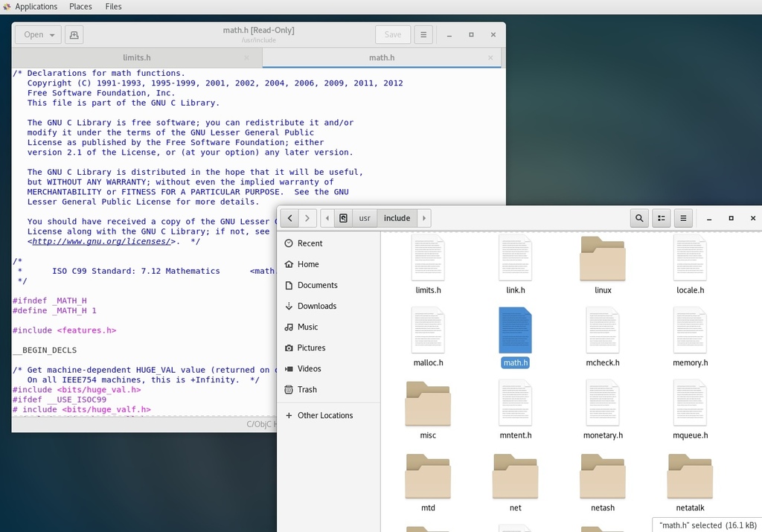
Task: Open the Files window hamburger menu
Action: 683,218
